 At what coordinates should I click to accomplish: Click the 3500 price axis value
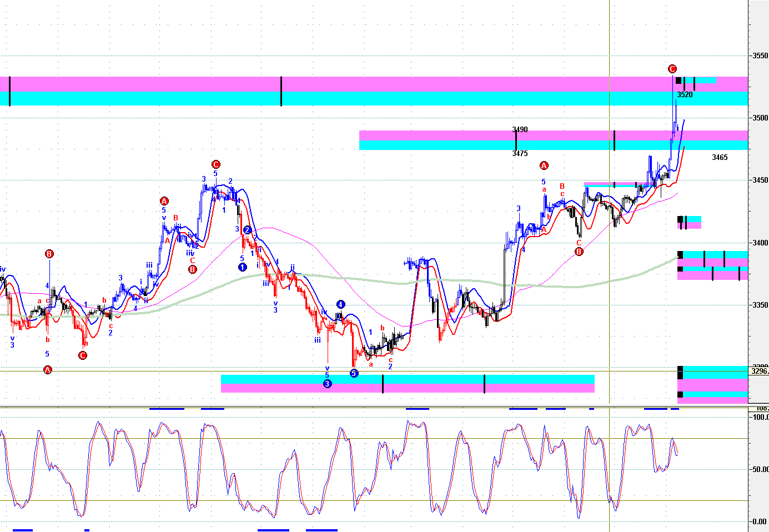tap(760, 118)
